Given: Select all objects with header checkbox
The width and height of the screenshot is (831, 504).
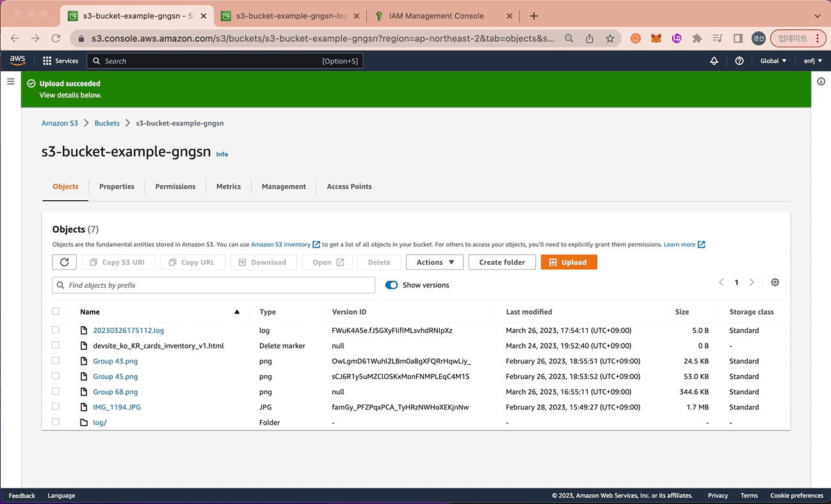Looking at the screenshot, I should [x=56, y=311].
